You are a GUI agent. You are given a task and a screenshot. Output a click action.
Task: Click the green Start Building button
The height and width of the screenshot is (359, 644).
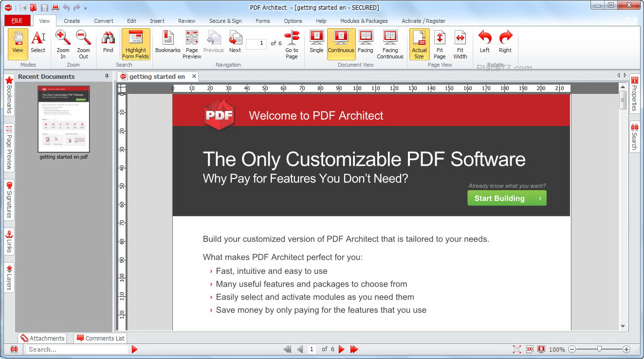click(507, 198)
